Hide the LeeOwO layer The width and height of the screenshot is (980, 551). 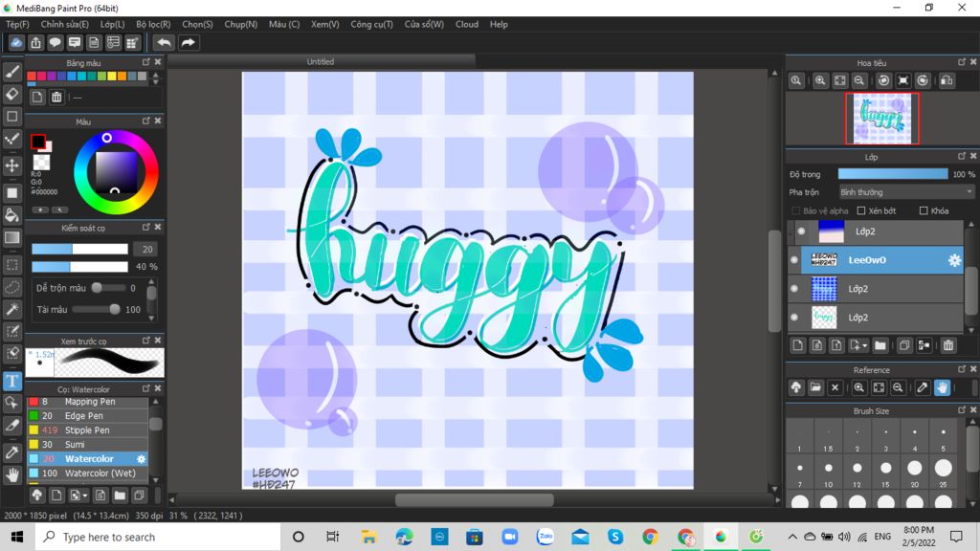point(794,260)
